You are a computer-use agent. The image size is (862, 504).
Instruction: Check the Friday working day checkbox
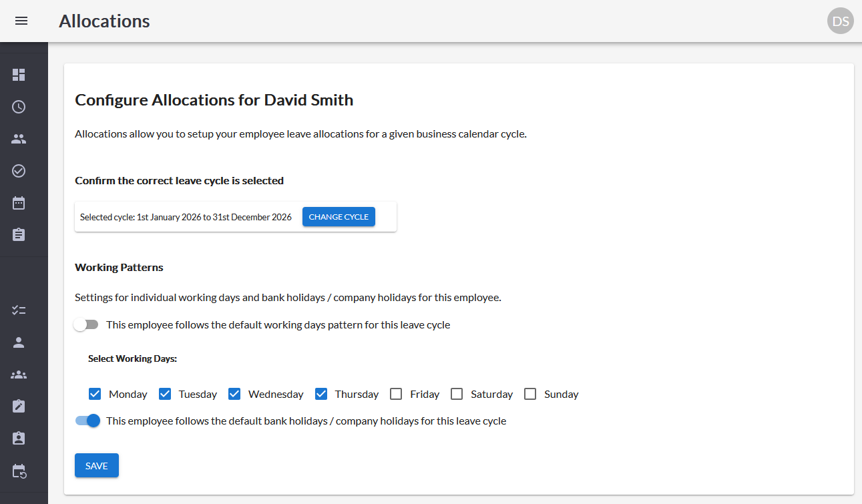396,394
